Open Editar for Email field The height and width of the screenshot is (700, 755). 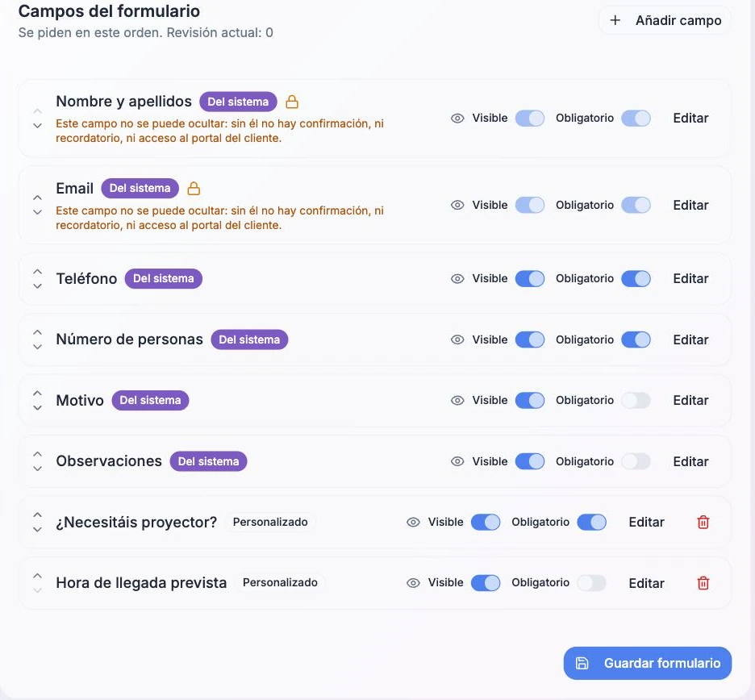690,205
